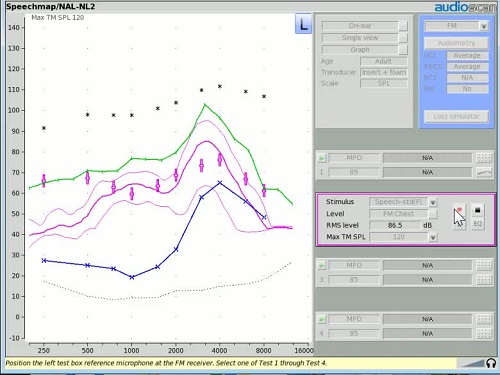Screen dimensions: 500x375
Task: Click the 'Max TM SPL 120' graph label
Action: tap(58, 18)
